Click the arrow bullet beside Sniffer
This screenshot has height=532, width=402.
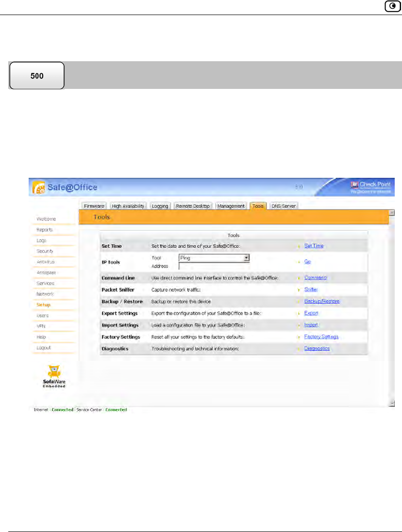[x=299, y=290]
